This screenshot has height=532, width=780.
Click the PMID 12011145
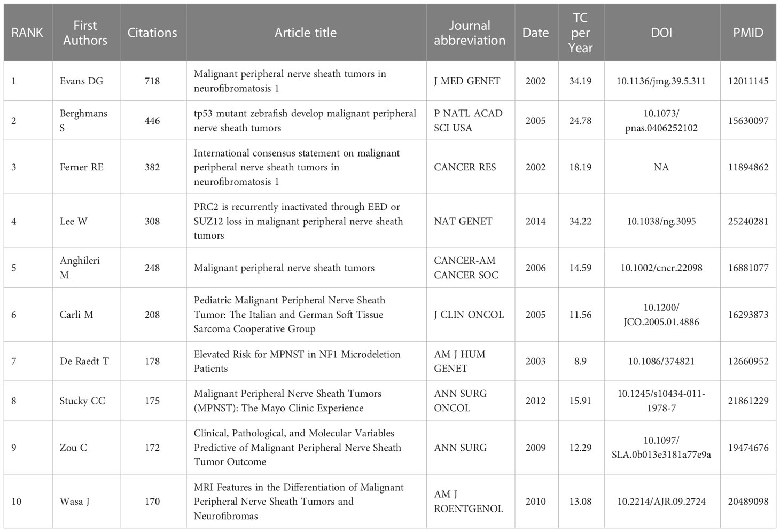coord(748,81)
